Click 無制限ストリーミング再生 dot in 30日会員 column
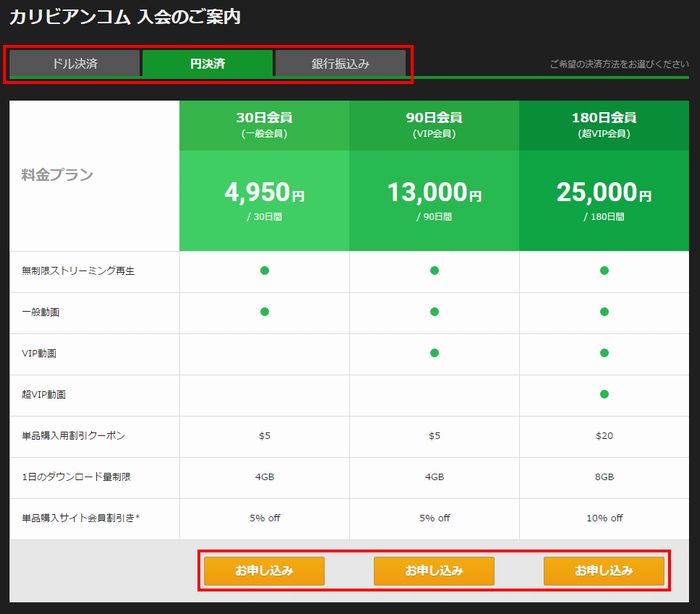The height and width of the screenshot is (614, 700). 264,271
